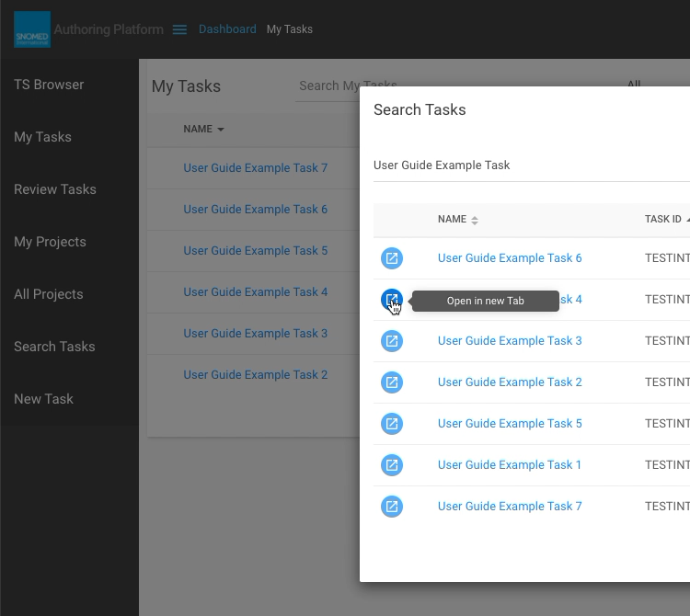690x616 pixels.
Task: Click the My Tasks panel heading
Action: 186,86
